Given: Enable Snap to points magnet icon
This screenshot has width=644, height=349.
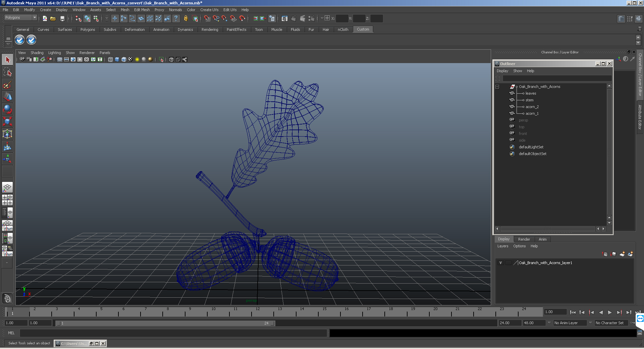Looking at the screenshot, I should click(225, 18).
